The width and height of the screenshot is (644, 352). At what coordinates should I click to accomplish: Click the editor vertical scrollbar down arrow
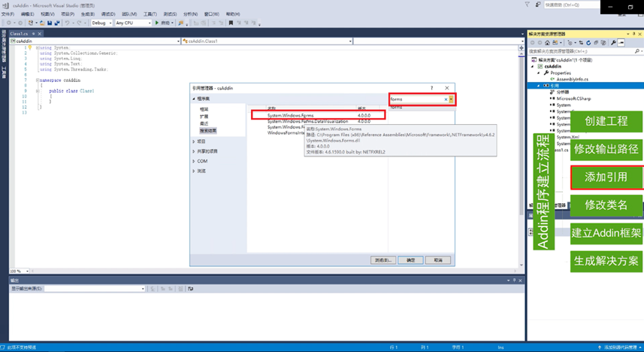coord(522,266)
